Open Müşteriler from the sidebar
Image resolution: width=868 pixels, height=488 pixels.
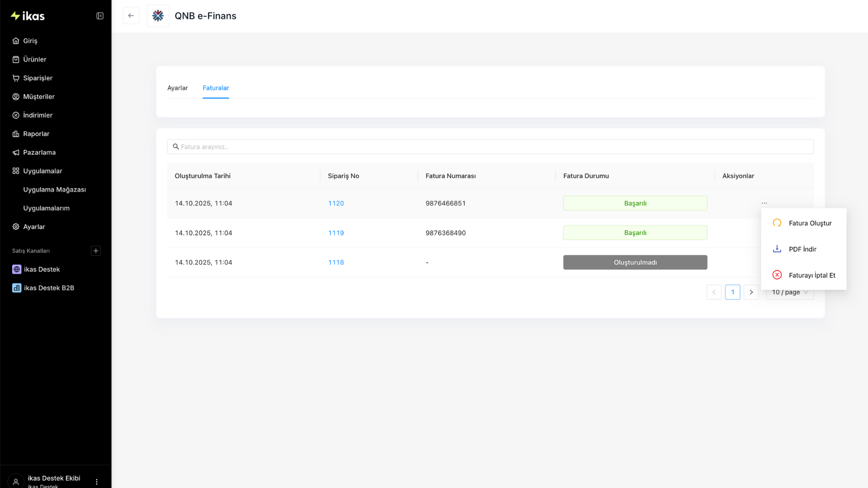[39, 97]
